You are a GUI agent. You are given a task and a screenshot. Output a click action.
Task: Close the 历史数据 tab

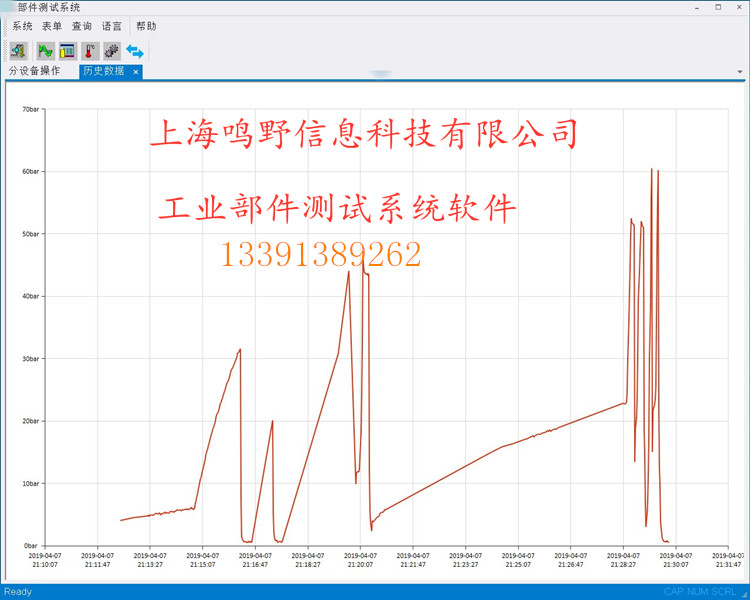pos(136,72)
